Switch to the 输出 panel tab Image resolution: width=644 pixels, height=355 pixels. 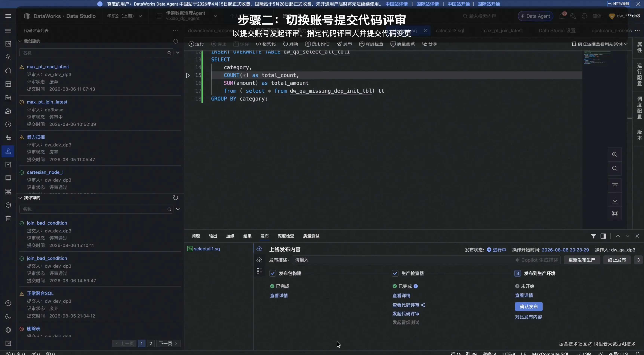[213, 236]
